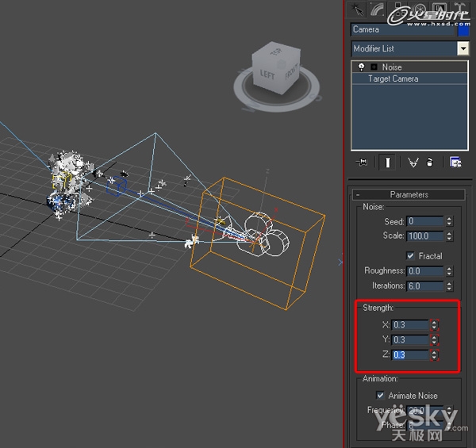Open the Modify command panel tab
The width and height of the screenshot is (476, 448).
pyautogui.click(x=377, y=10)
